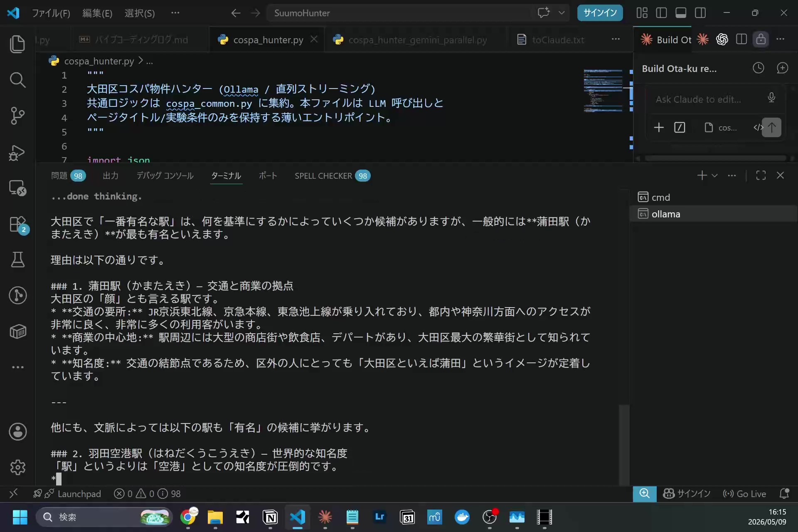The width and height of the screenshot is (798, 532).
Task: Send message with the up-arrow button
Action: (771, 127)
